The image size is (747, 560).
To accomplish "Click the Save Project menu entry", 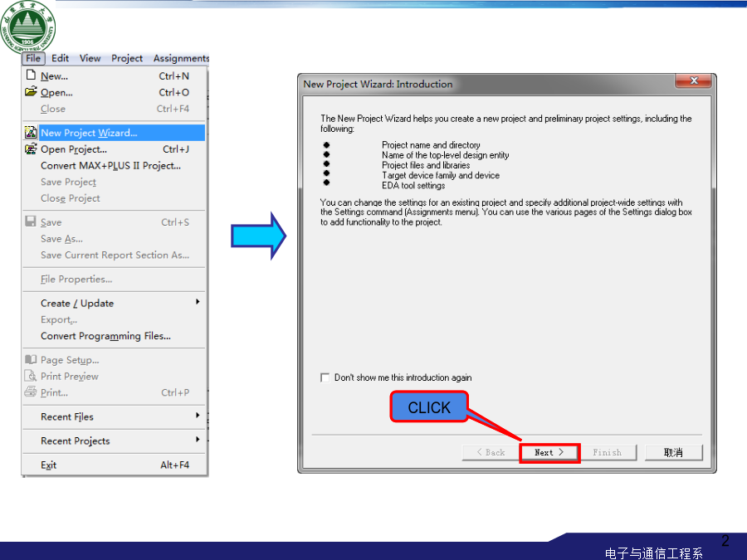I will point(115,182).
